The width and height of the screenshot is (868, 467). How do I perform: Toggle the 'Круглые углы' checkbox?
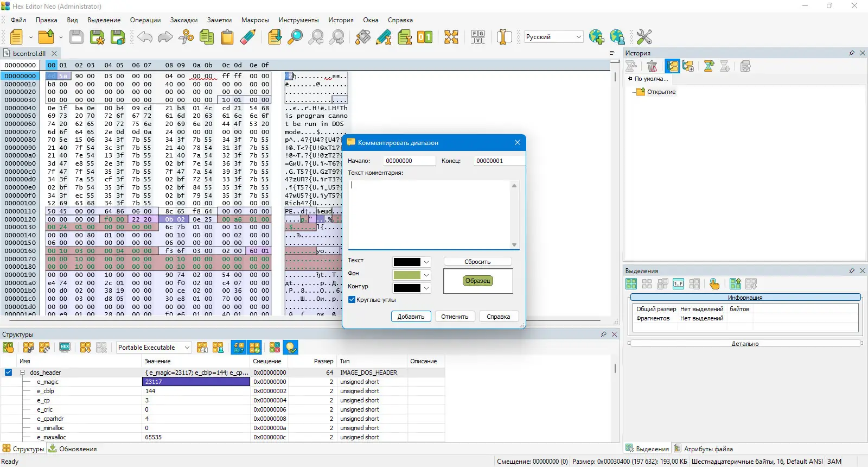[352, 300]
